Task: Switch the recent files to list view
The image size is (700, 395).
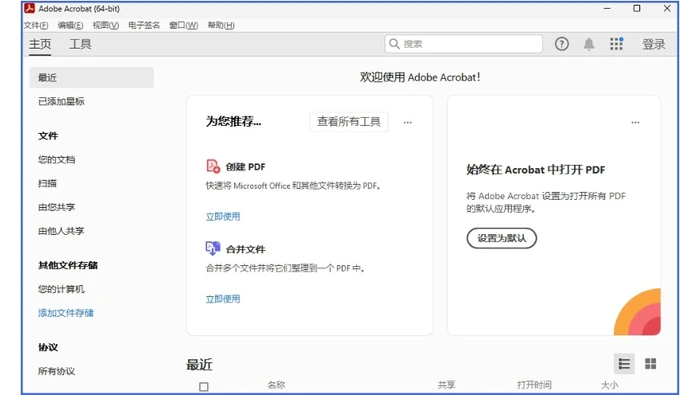Action: 624,364
